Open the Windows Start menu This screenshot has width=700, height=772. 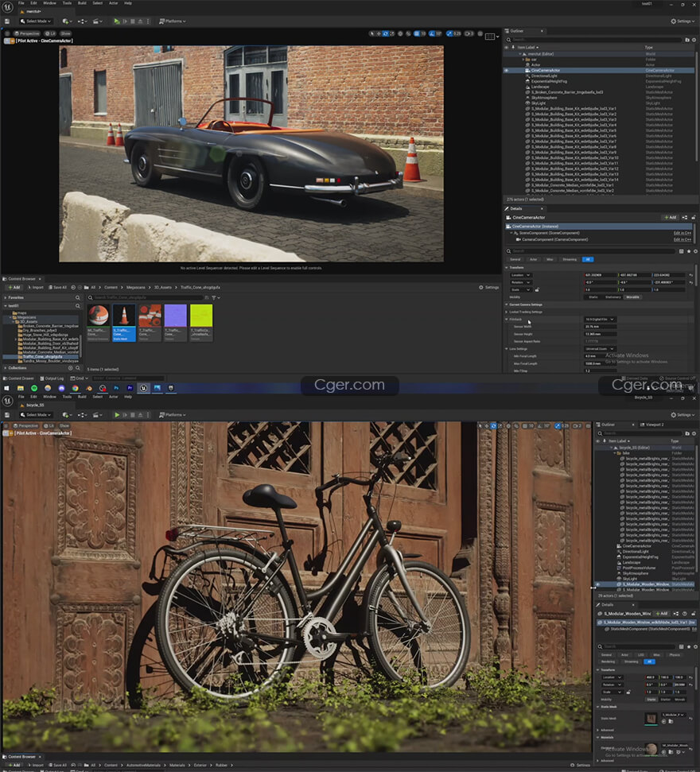(x=7, y=389)
